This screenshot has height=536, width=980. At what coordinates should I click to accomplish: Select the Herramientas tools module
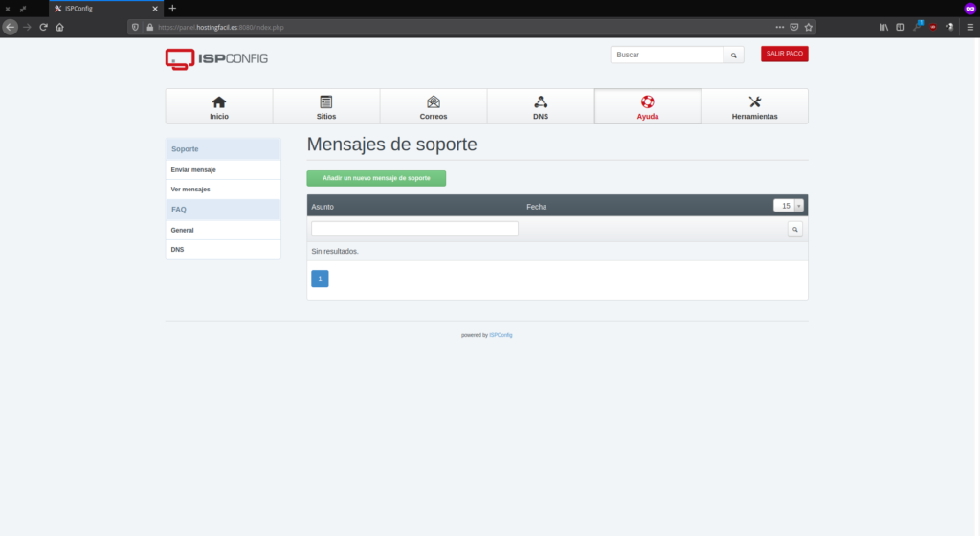click(754, 106)
